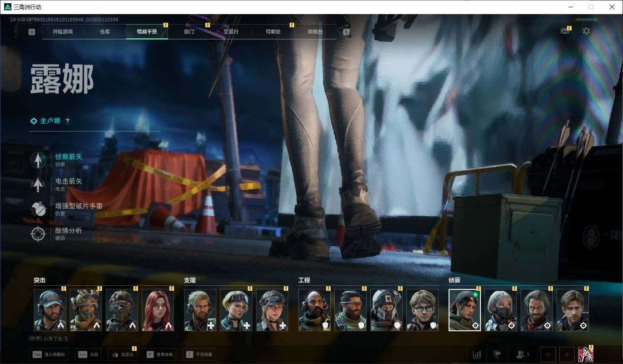
Task: Select the glasses-wearing operator under 工程
Action: point(422,310)
